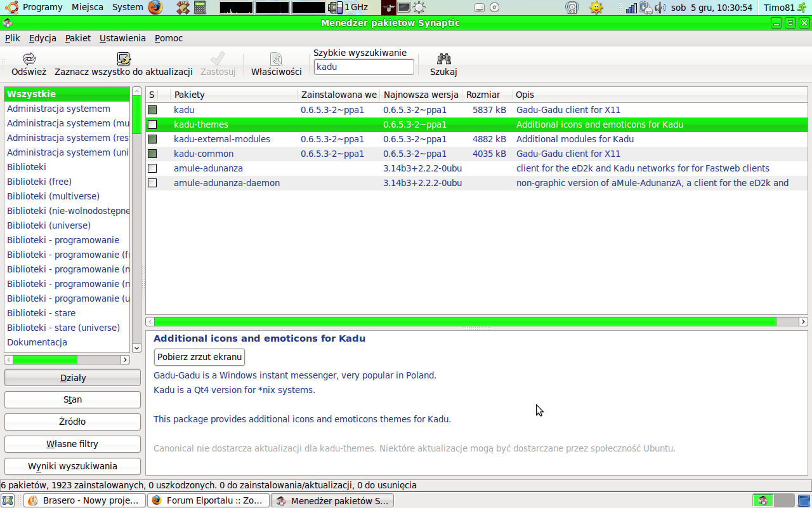Toggle status checkbox for kadu-themes

[x=152, y=124]
